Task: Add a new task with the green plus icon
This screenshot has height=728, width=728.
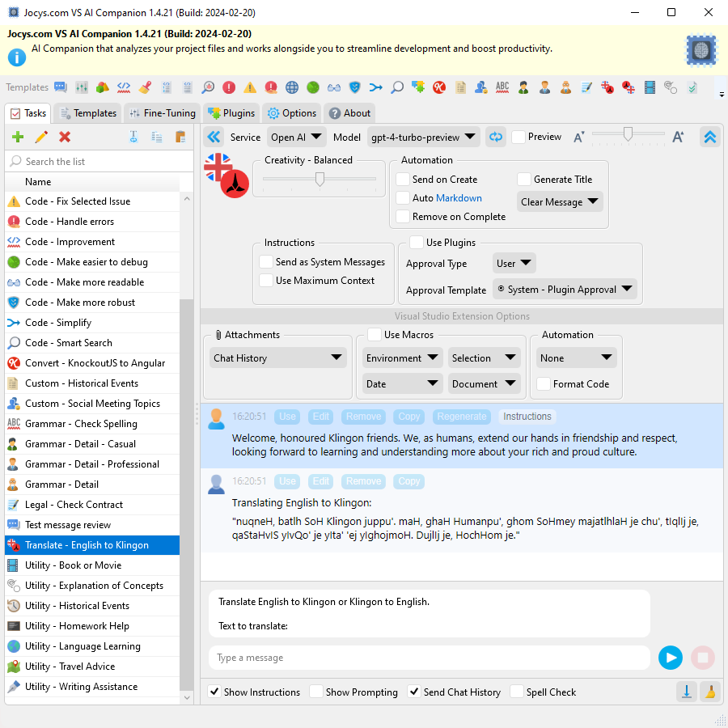Action: click(x=18, y=137)
